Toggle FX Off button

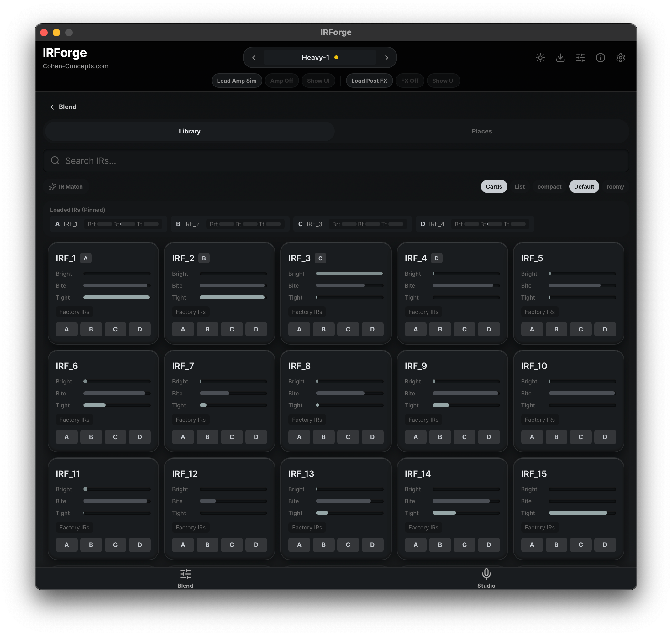click(x=409, y=81)
